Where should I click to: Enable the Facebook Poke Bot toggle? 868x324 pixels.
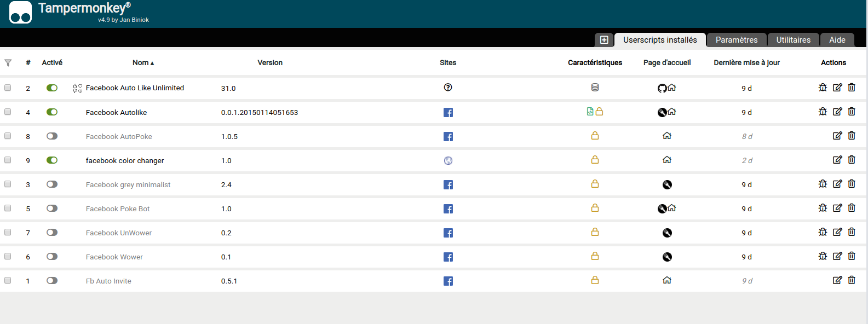(x=52, y=208)
